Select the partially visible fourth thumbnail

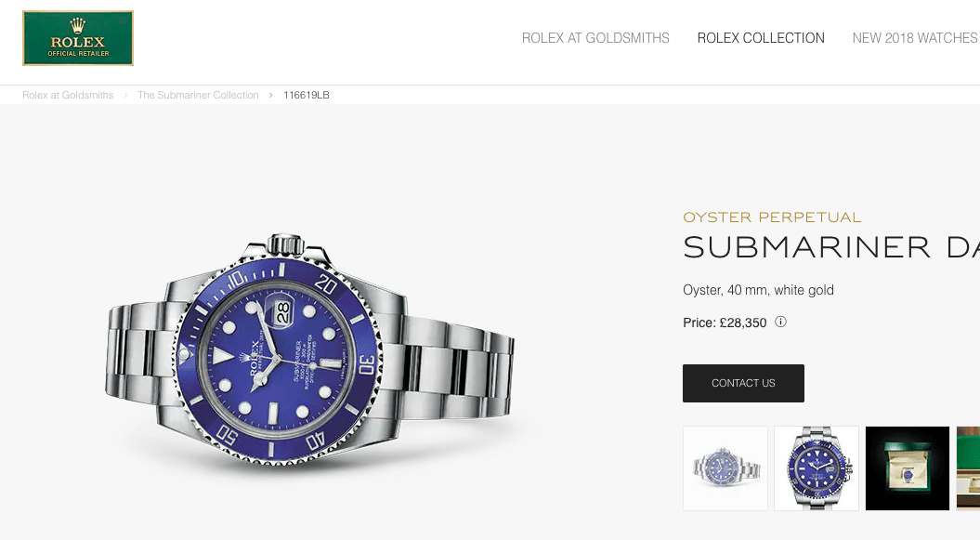click(x=968, y=468)
